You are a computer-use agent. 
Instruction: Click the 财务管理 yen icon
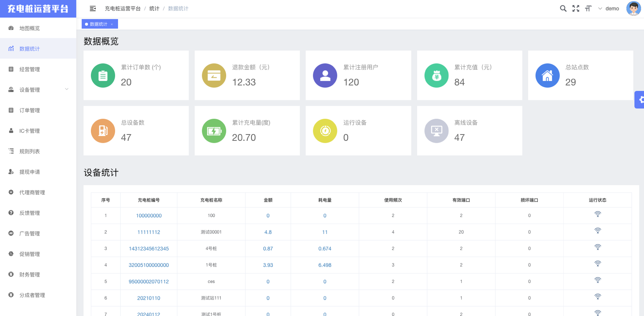coord(11,274)
